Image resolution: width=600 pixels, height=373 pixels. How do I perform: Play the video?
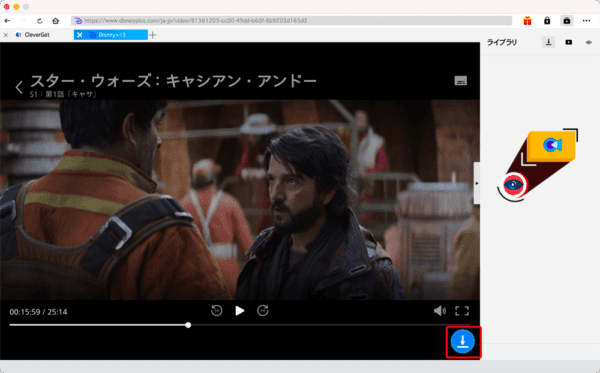240,311
